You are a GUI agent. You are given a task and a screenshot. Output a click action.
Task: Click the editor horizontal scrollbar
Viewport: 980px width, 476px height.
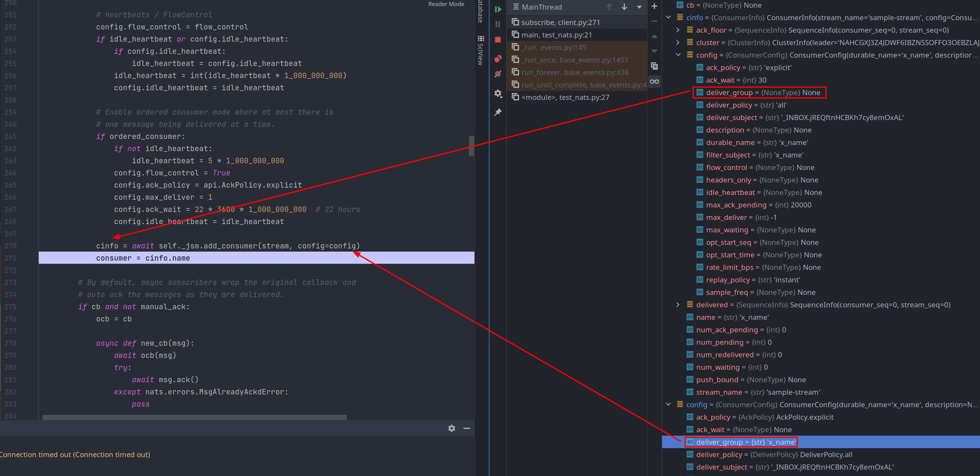[x=194, y=417]
